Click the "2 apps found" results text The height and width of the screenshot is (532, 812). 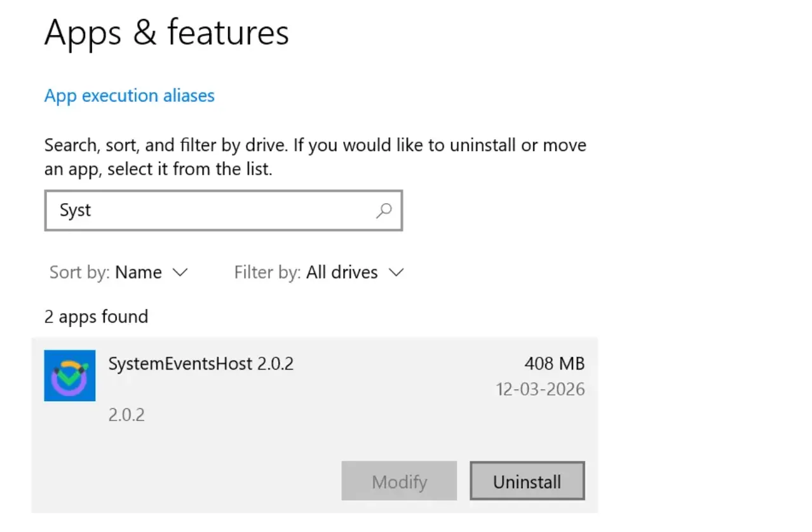pos(96,317)
